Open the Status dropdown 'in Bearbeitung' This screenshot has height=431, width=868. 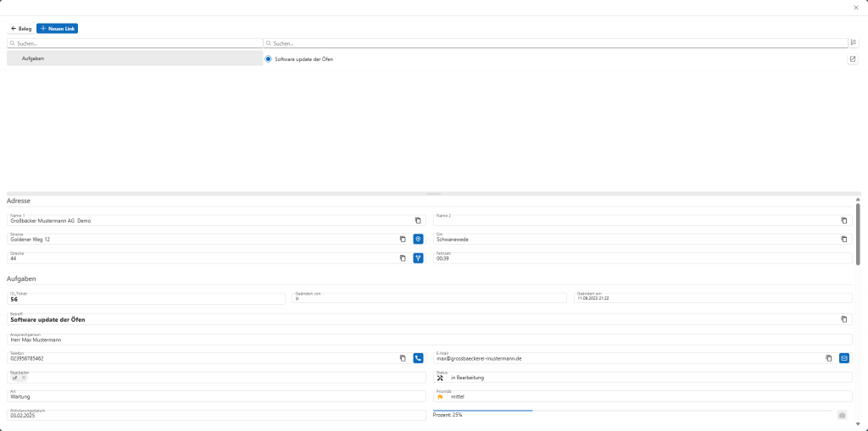point(643,378)
